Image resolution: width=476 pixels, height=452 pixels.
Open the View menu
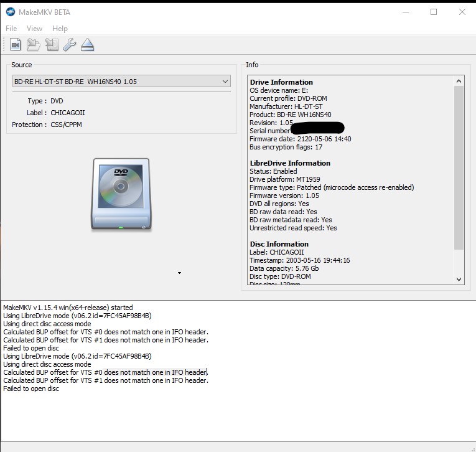click(34, 29)
